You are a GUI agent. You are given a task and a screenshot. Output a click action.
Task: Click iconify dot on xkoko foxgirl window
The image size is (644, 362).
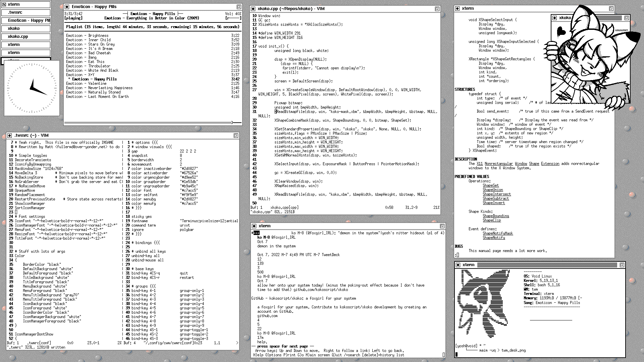pos(555,18)
